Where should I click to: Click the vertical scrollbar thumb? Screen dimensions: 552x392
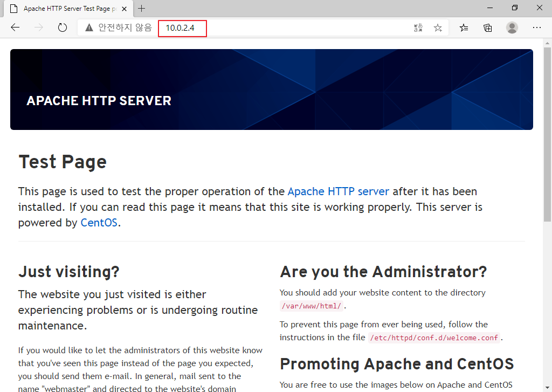click(547, 135)
